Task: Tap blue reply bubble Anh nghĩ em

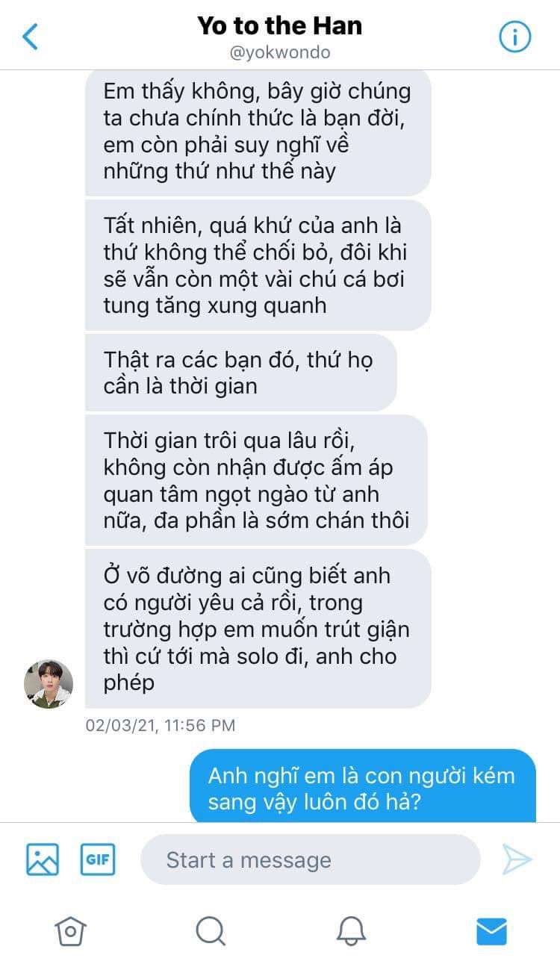Action: (363, 786)
